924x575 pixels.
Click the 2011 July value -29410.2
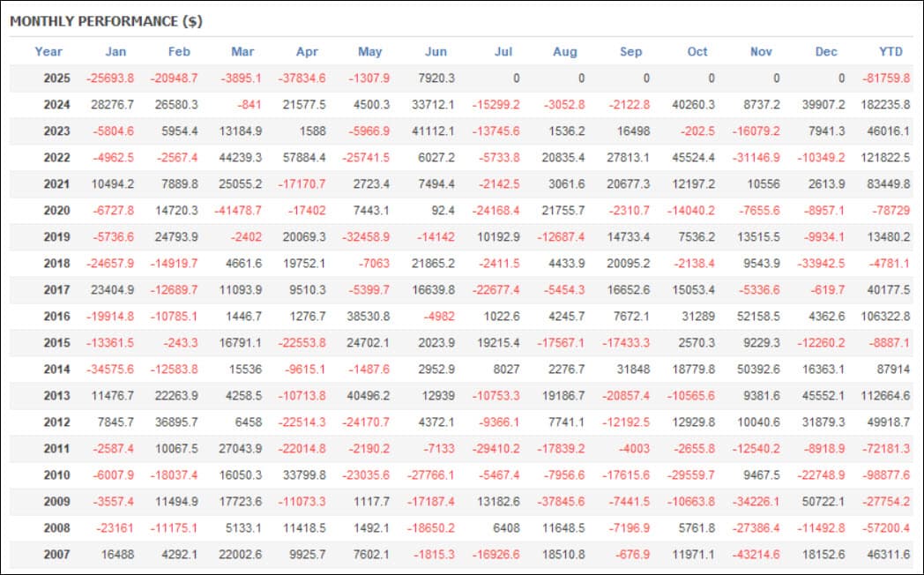pos(496,449)
